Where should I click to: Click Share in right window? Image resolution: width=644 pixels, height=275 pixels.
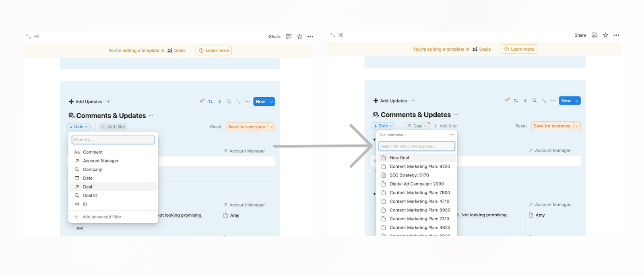coord(580,35)
